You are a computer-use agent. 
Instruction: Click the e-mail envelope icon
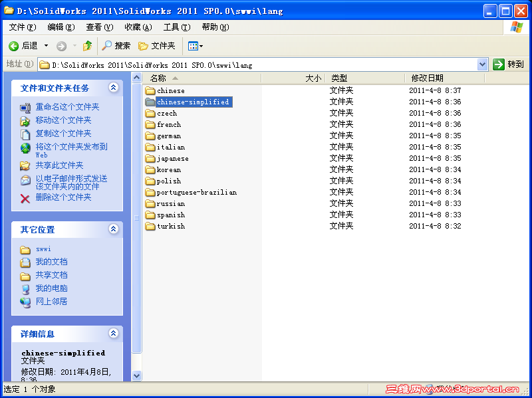point(25,180)
